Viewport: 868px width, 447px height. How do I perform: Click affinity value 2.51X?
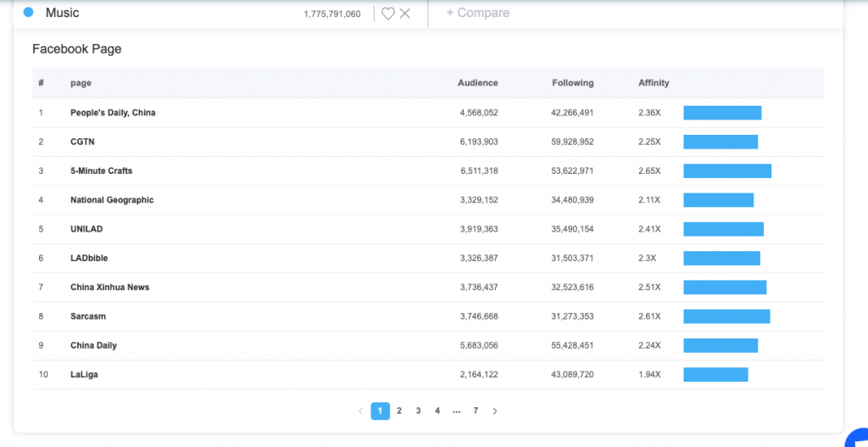tap(649, 287)
